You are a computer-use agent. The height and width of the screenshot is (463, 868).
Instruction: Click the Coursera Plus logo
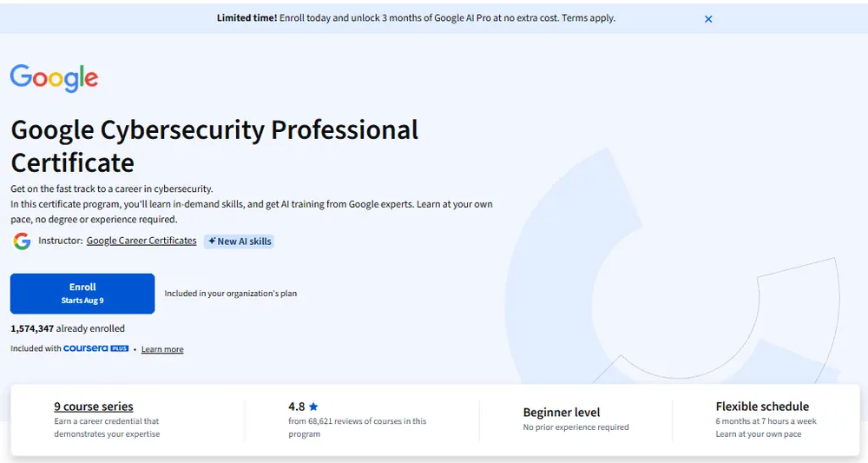[95, 348]
